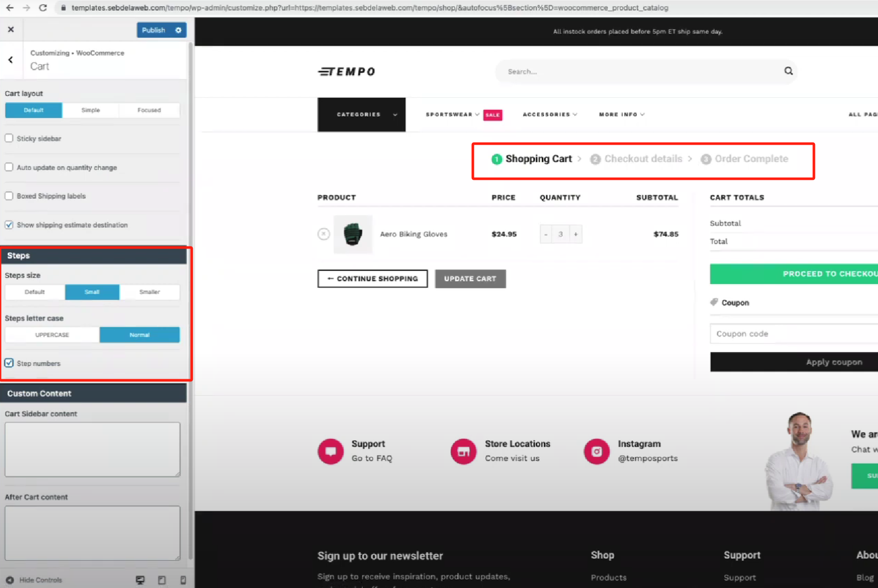The width and height of the screenshot is (878, 588).
Task: Click the Publish button
Action: (153, 29)
